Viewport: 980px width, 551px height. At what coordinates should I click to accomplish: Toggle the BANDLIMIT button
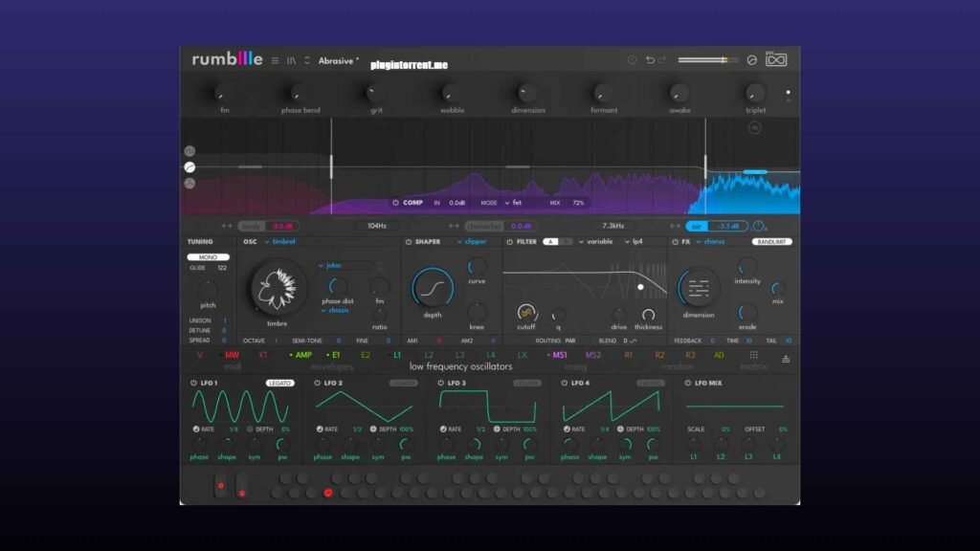771,242
